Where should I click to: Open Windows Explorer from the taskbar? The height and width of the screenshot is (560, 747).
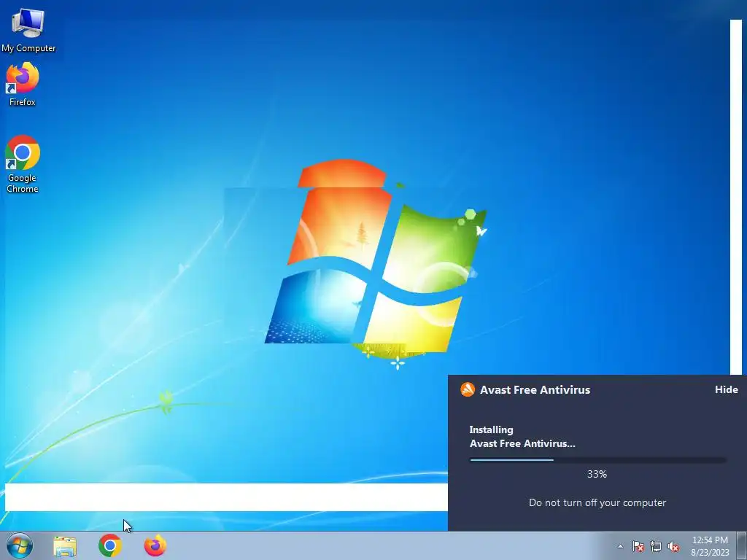pos(65,546)
